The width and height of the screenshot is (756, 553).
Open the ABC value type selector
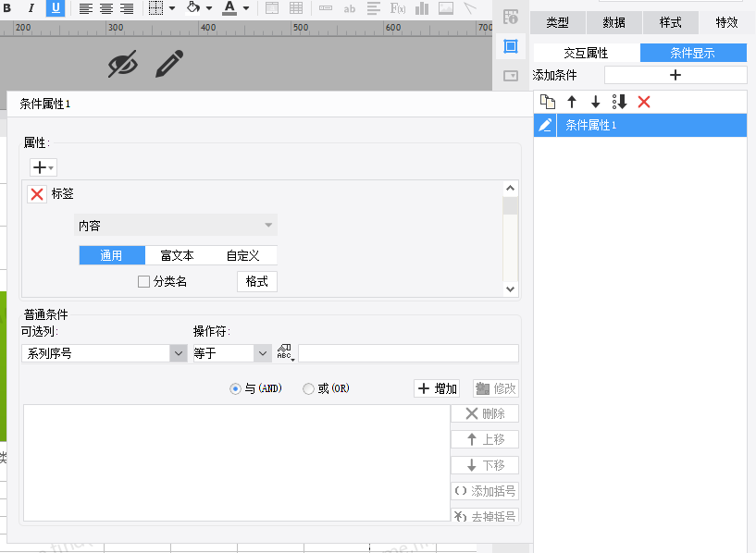[x=285, y=352]
